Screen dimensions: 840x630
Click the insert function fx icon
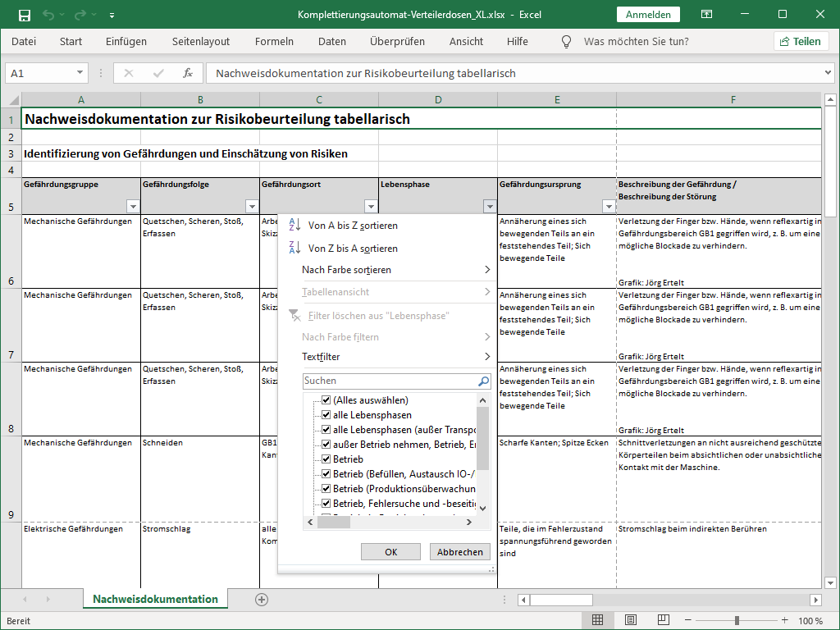[x=188, y=73]
